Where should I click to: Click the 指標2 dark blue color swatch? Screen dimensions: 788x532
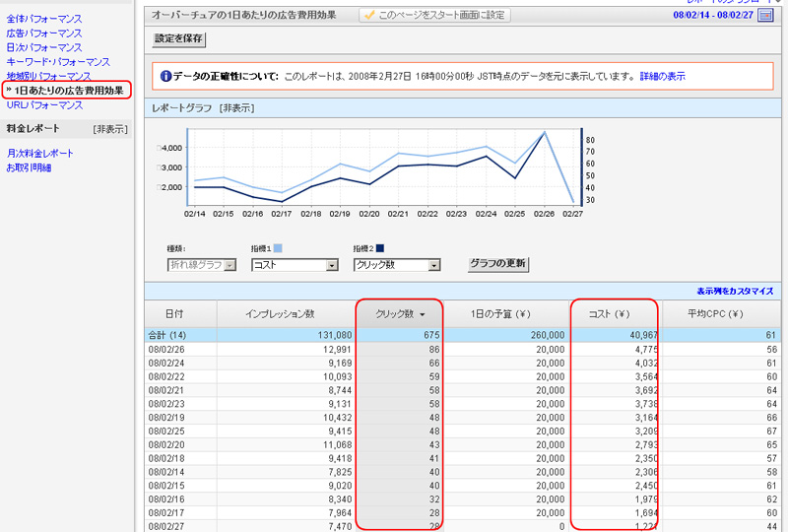(379, 248)
